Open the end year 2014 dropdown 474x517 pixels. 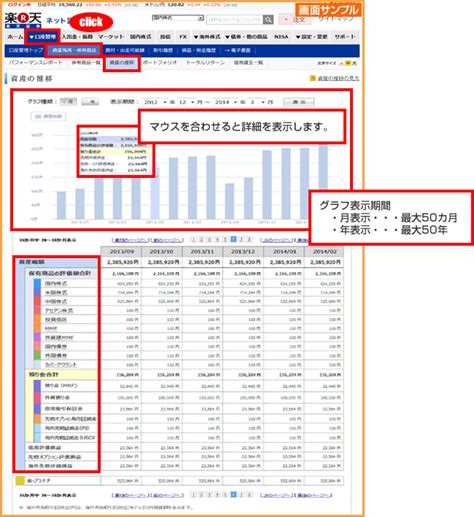point(226,102)
